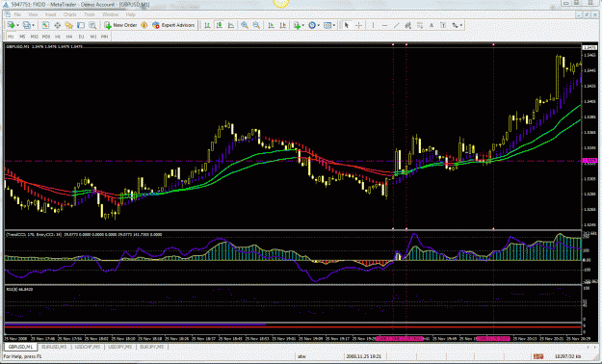
Task: Select the Cursor arrow tool
Action: [x=347, y=25]
